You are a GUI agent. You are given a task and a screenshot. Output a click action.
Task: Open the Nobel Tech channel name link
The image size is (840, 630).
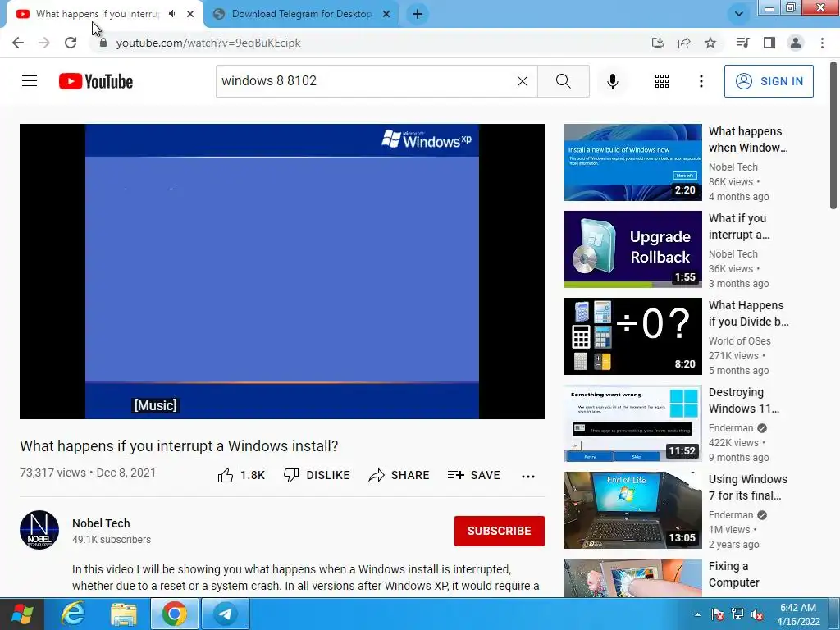pos(101,523)
